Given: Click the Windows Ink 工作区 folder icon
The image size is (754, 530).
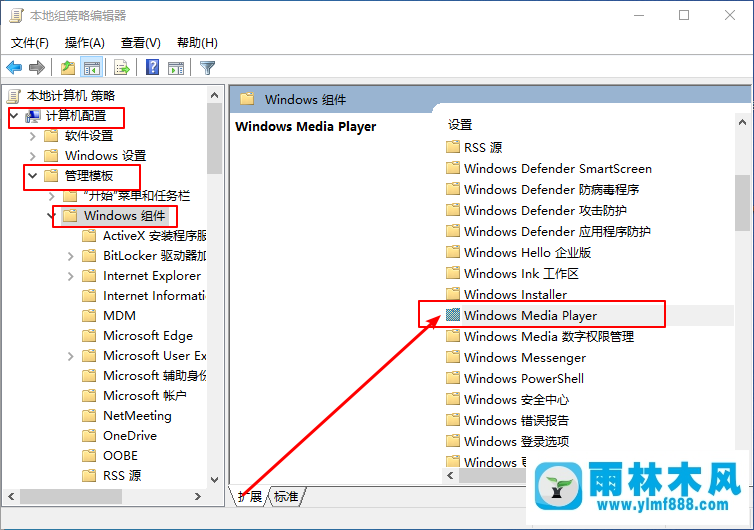Looking at the screenshot, I should [x=453, y=273].
